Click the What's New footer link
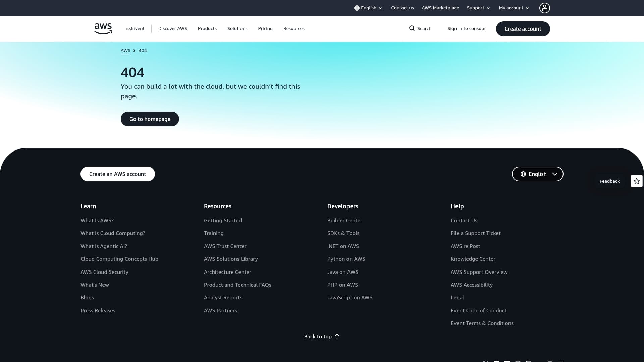Image resolution: width=644 pixels, height=362 pixels. (95, 285)
